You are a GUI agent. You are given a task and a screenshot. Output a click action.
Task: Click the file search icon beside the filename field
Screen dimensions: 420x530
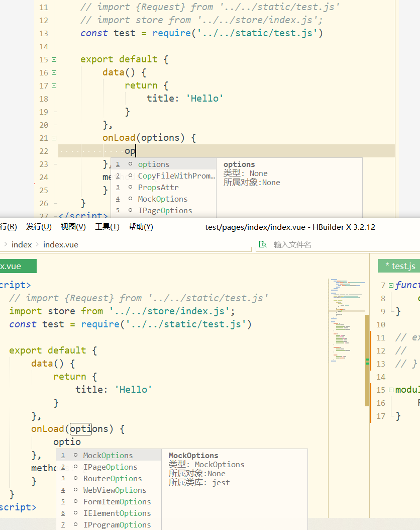point(262,244)
